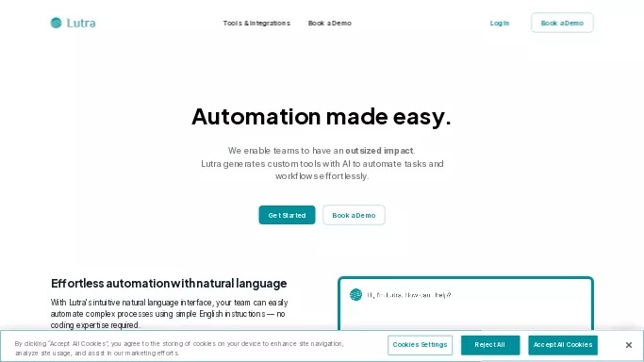The width and height of the screenshot is (644, 362).
Task: Click the paragraph starting 'With Lutra's intuitive'
Action: pyautogui.click(x=169, y=314)
